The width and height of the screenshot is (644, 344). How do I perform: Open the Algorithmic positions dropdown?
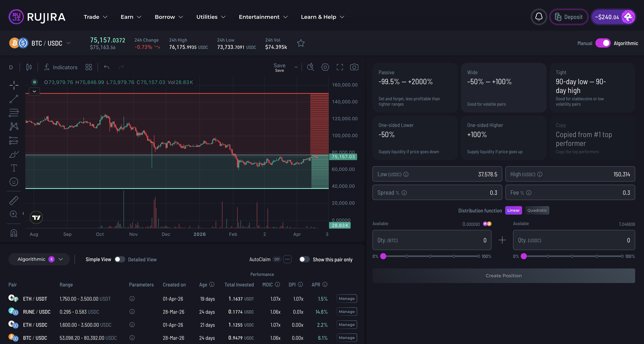39,259
